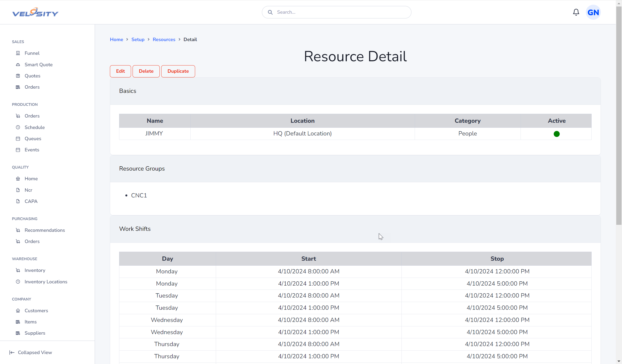Click the Inventory cart icon

click(x=18, y=270)
